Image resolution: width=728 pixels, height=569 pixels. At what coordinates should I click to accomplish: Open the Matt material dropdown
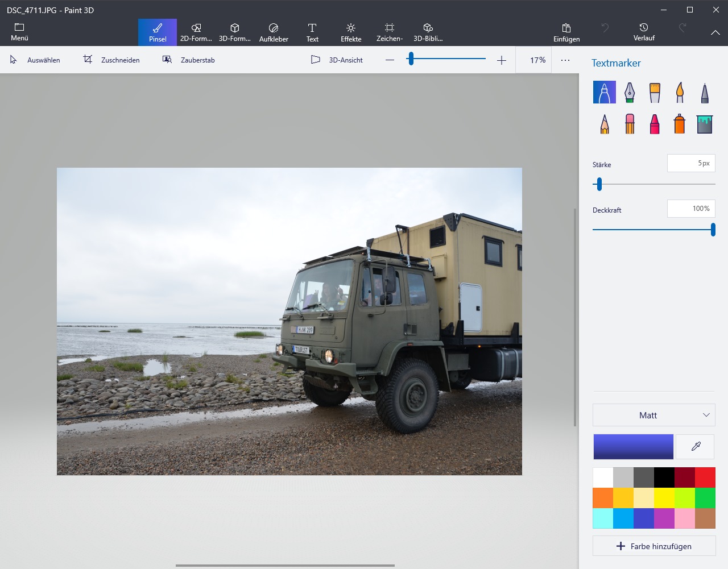653,416
